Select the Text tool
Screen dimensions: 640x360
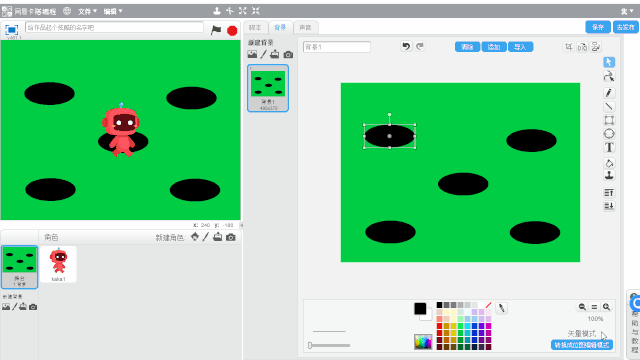[x=609, y=147]
